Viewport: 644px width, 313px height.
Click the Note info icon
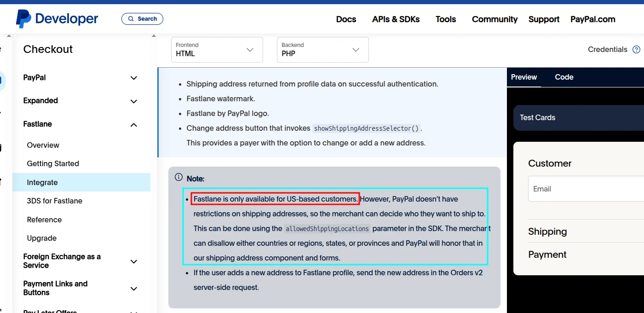(x=178, y=177)
